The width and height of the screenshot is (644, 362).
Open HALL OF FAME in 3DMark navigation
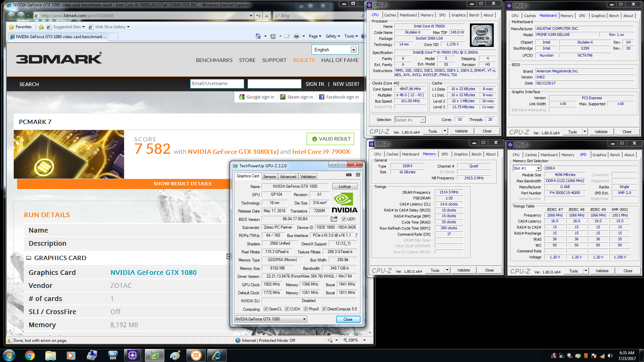coord(340,60)
